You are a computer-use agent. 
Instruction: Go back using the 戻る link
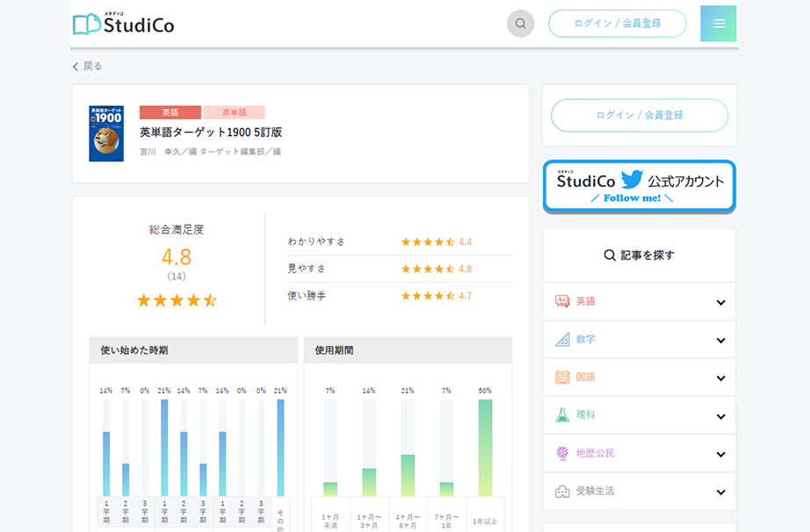point(88,67)
